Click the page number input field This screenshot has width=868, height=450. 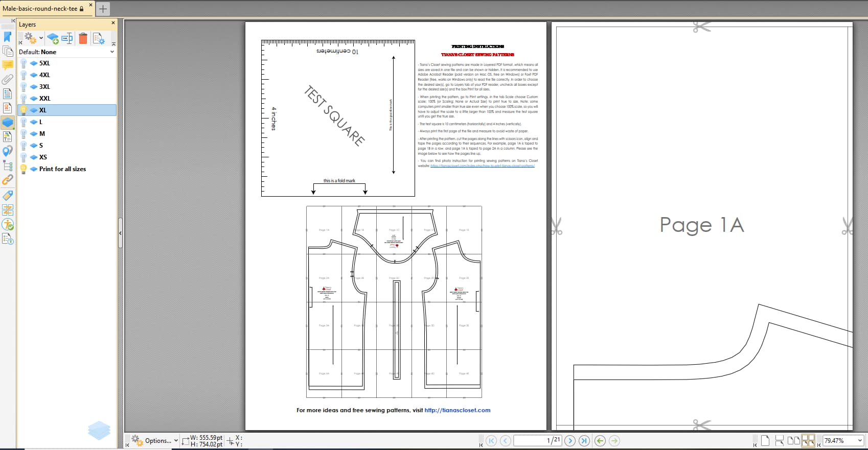532,440
